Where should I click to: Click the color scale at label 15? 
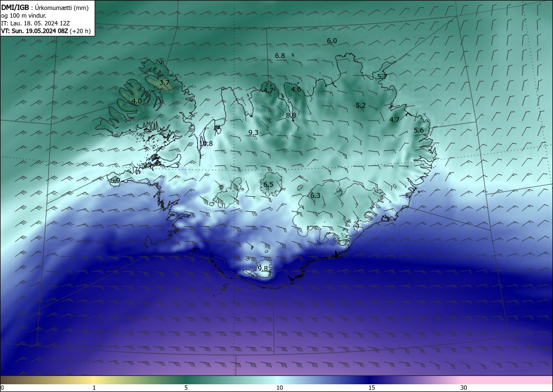[372, 388]
